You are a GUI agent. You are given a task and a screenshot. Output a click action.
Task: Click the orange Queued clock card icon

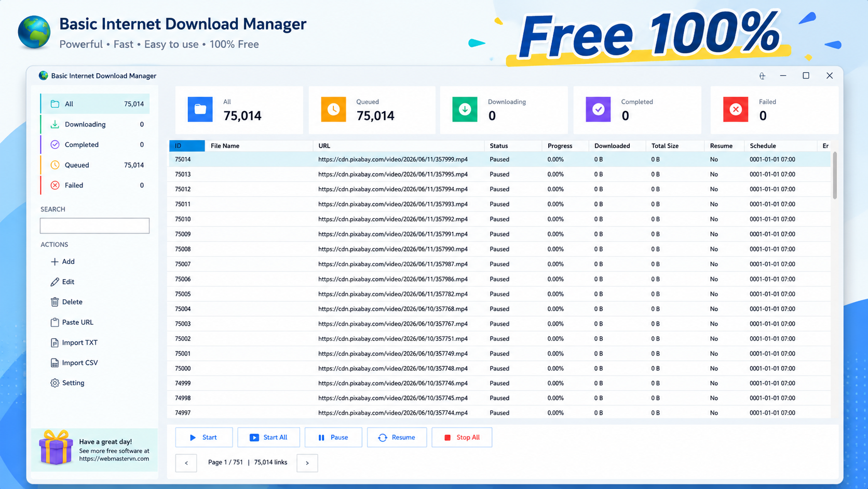(x=333, y=109)
